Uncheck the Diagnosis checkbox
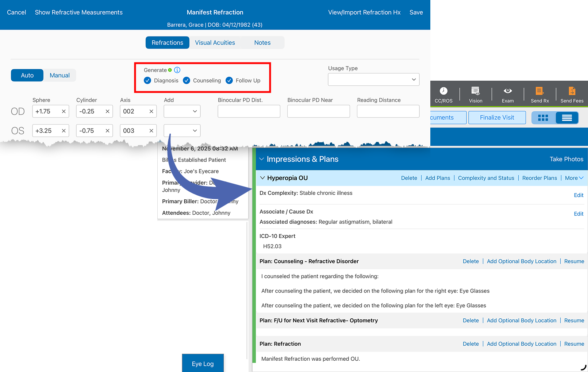Image resolution: width=588 pixels, height=372 pixels. [147, 81]
